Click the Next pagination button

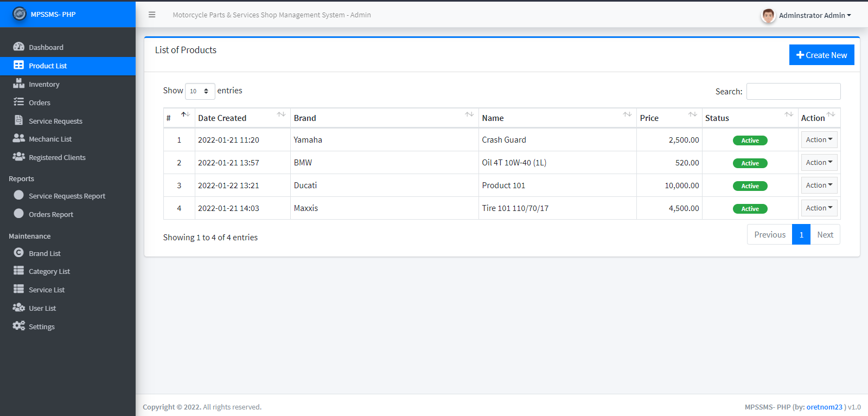[825, 234]
